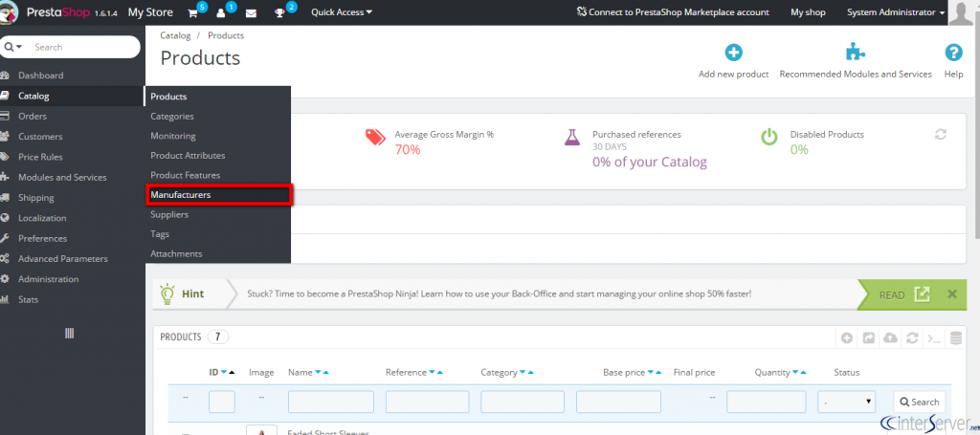
Task: Click the Add new product plus icon
Action: pyautogui.click(x=733, y=53)
